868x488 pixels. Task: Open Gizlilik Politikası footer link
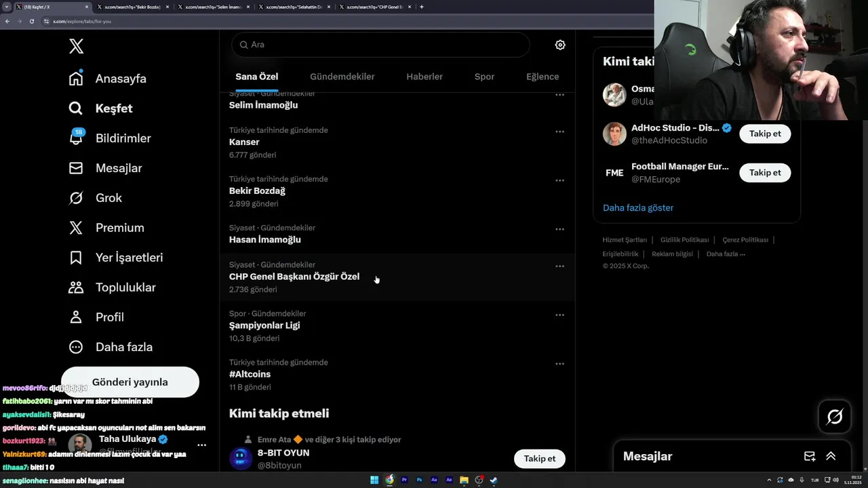(x=684, y=240)
